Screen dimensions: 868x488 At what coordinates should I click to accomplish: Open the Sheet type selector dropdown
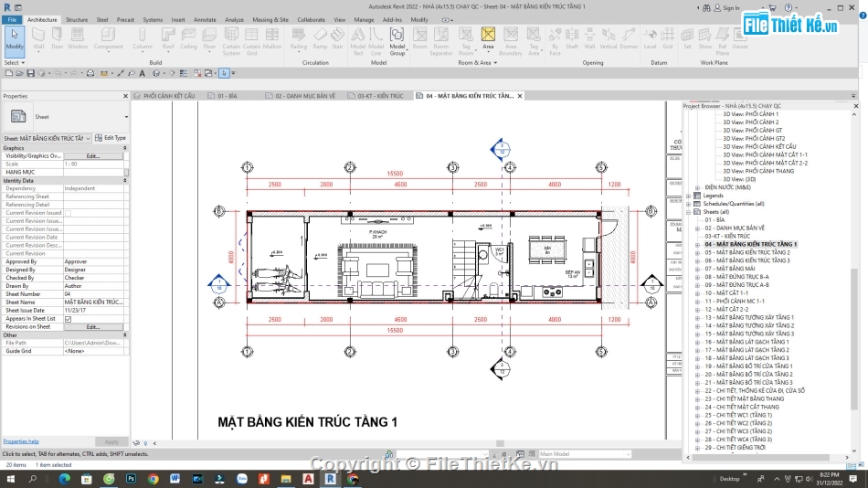pyautogui.click(x=126, y=117)
